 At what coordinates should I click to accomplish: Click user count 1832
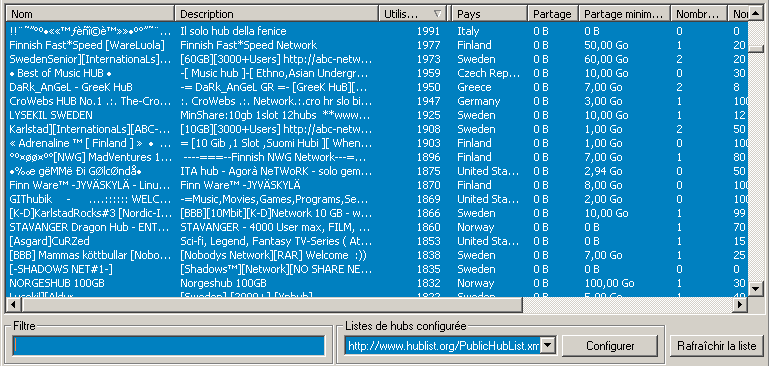tap(428, 283)
